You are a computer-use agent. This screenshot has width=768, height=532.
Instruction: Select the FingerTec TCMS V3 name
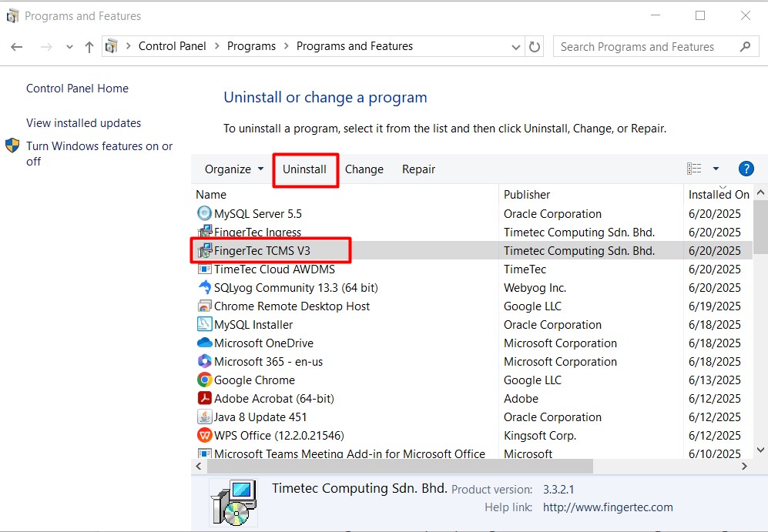[262, 250]
